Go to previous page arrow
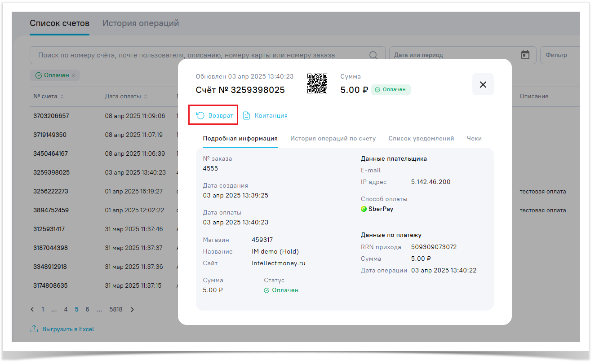The height and width of the screenshot is (364, 595). (x=32, y=309)
